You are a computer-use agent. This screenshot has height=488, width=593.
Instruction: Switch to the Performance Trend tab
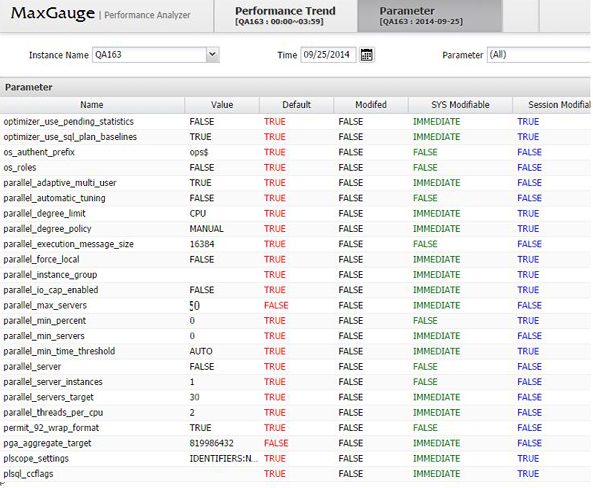click(285, 16)
